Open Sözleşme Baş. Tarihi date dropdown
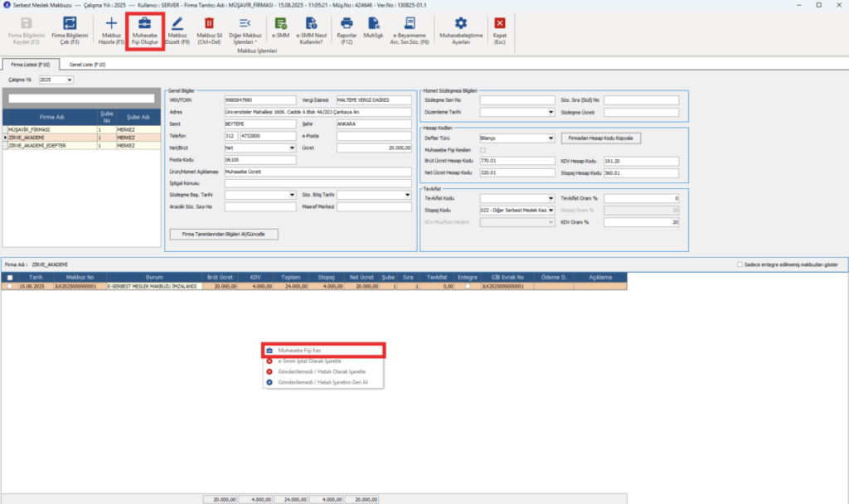 292,195
